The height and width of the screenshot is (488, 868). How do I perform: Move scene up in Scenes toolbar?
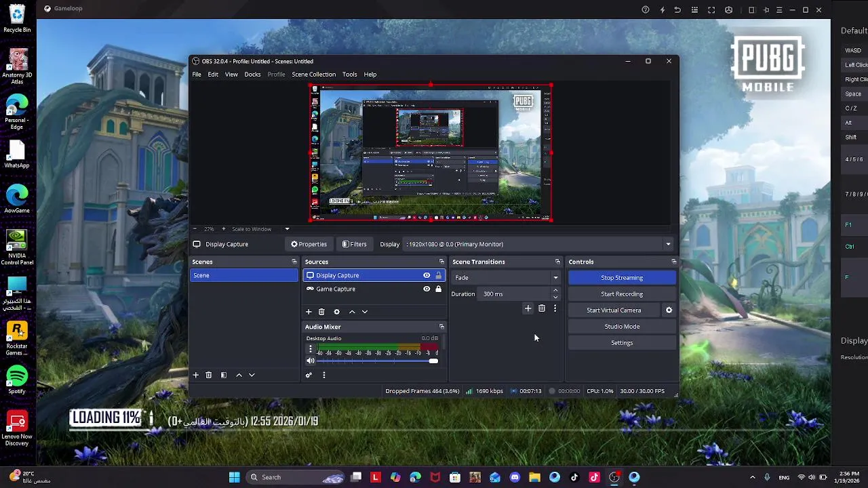point(239,375)
